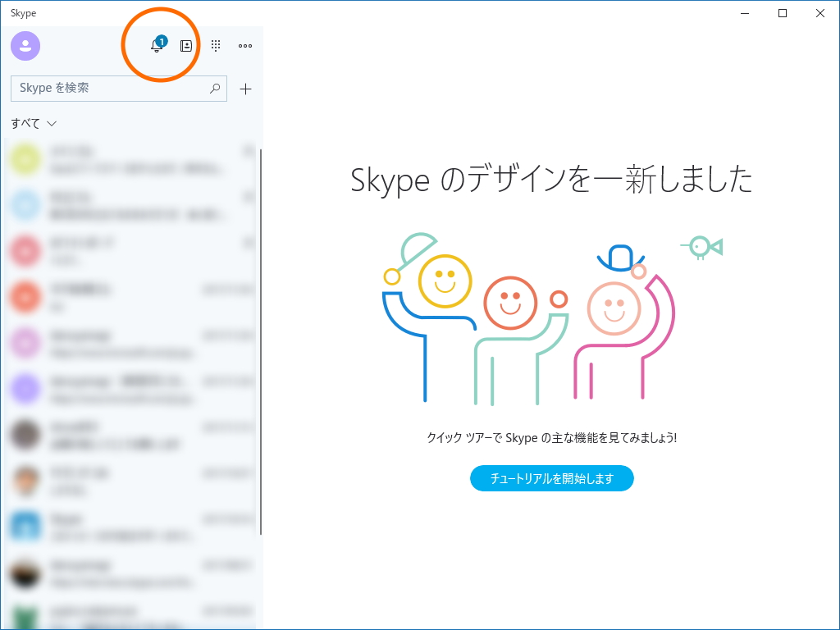Click your purple profile avatar
The image size is (840, 630).
click(x=25, y=46)
